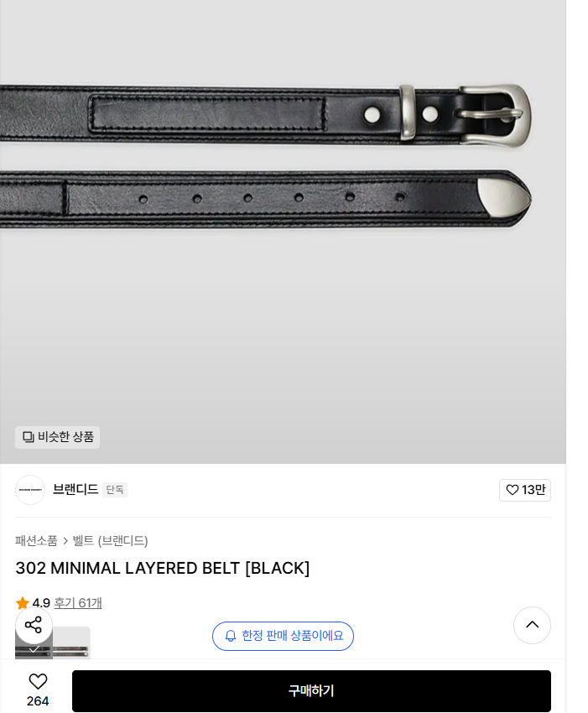Screen dimensions: 588x713
Task: Click the 구매하기 purchase button
Action: coord(311,690)
